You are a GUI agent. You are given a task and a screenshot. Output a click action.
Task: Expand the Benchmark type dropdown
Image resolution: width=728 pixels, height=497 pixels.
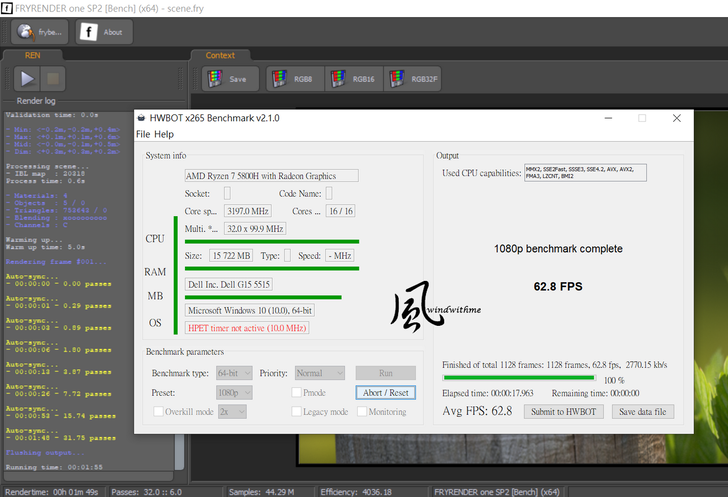[x=235, y=372]
